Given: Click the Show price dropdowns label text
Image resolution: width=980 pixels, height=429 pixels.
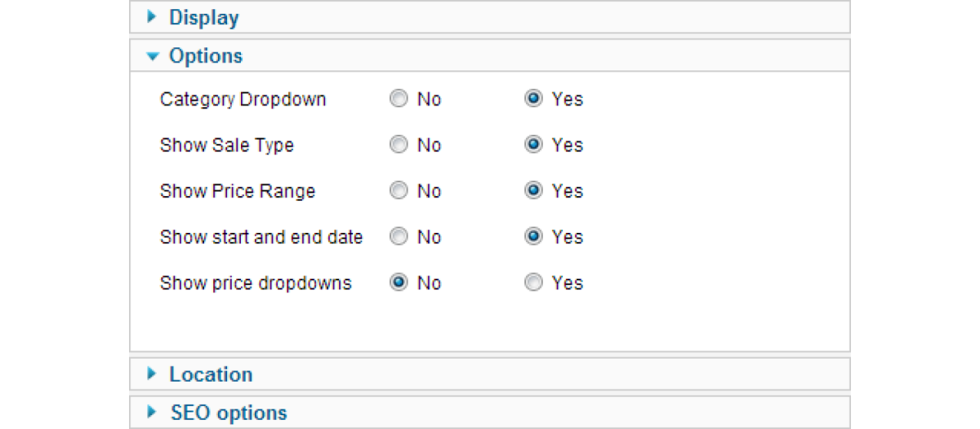Looking at the screenshot, I should point(256,283).
